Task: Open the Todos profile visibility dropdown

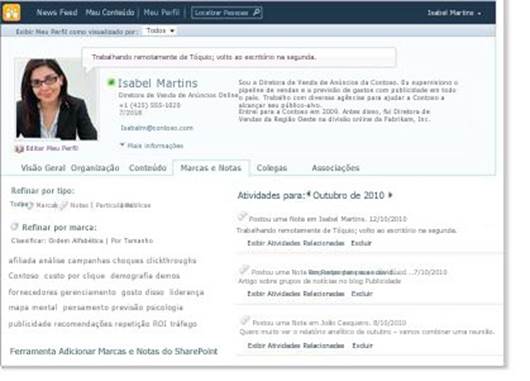Action: (160, 31)
